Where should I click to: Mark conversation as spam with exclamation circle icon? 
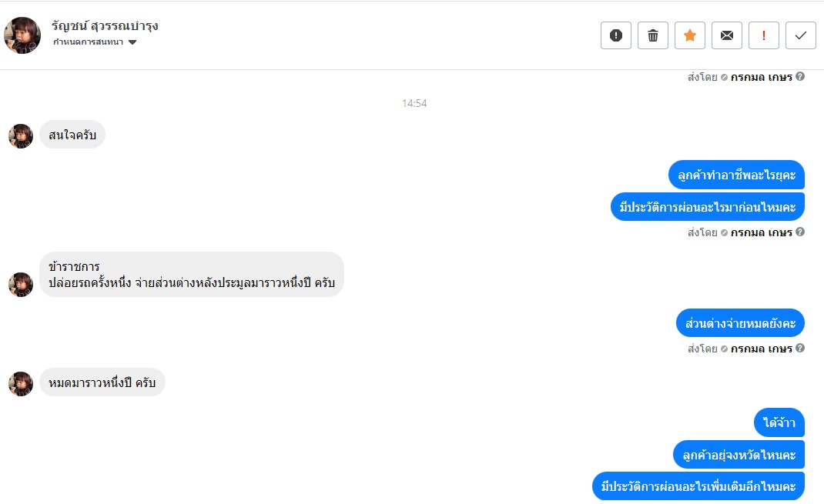[616, 35]
